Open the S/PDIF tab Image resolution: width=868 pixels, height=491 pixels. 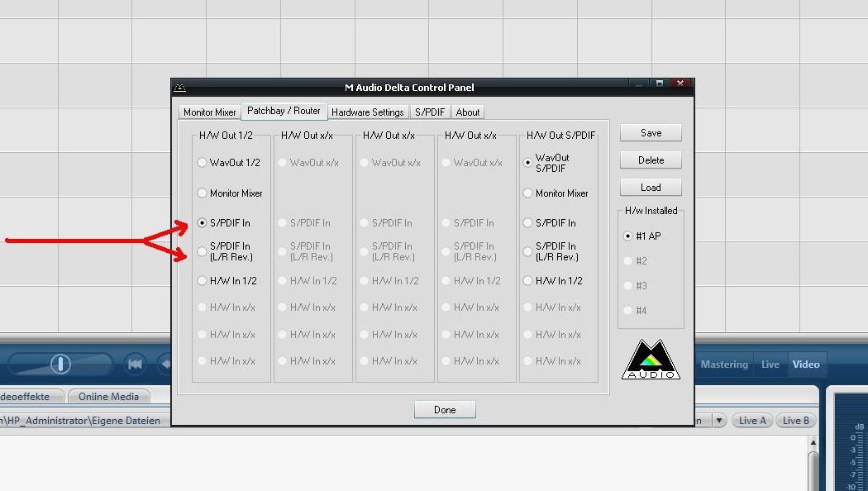click(x=430, y=112)
